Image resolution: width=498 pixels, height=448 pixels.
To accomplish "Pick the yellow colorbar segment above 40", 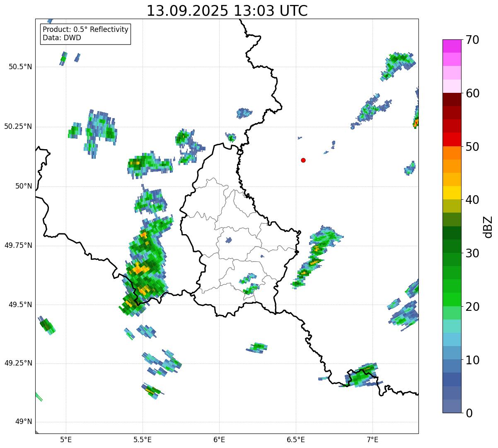I will click(x=452, y=193).
